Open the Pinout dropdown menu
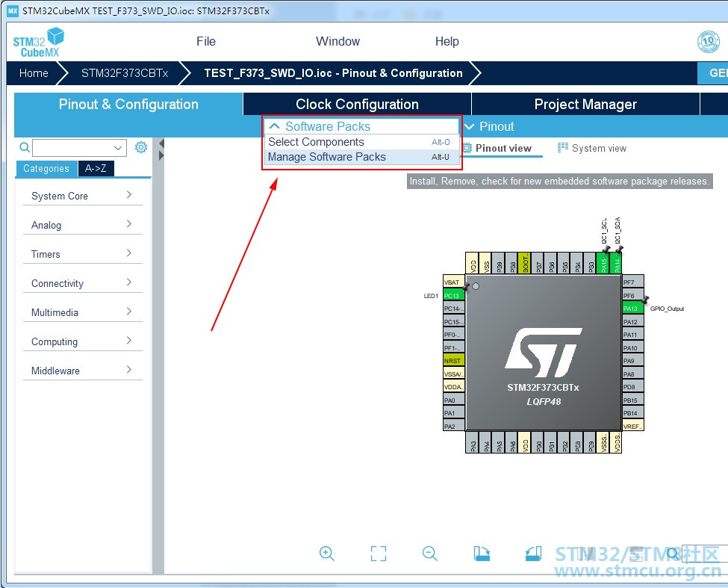Screen dimensions: 728x588 click(x=489, y=126)
